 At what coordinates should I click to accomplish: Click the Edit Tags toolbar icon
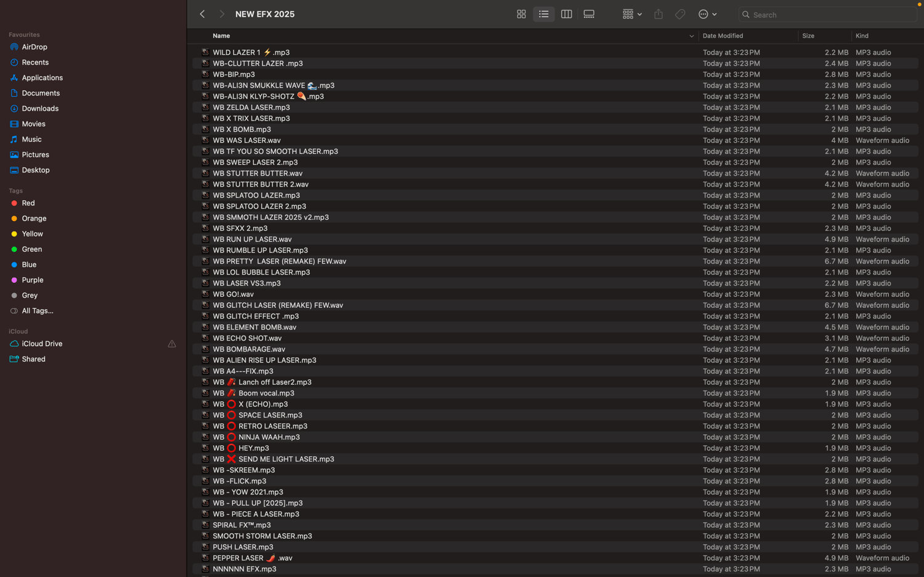point(680,14)
